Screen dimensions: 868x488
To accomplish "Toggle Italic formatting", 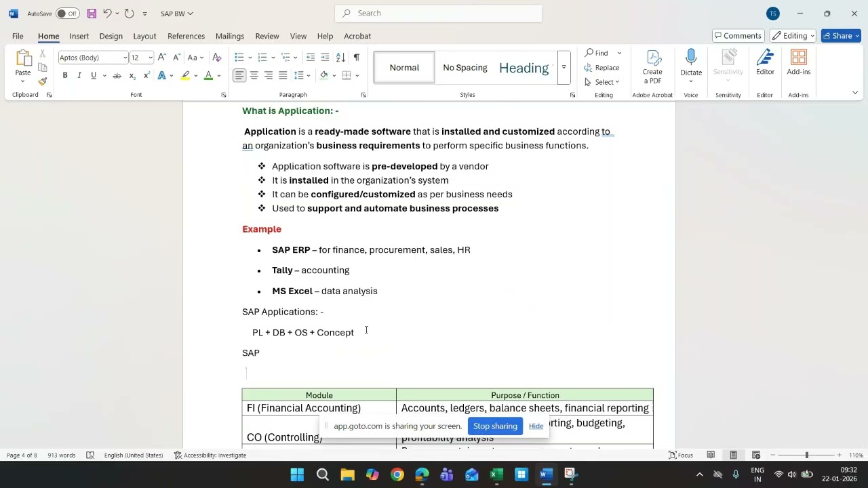I will 79,75.
